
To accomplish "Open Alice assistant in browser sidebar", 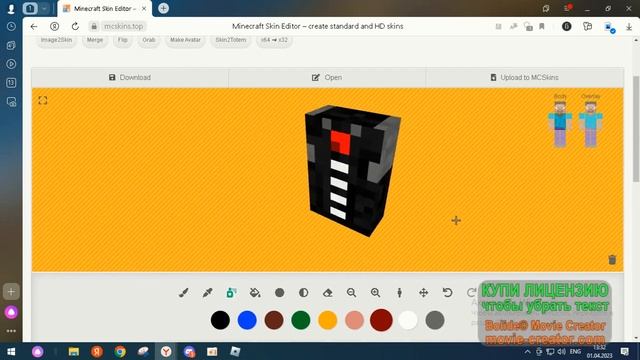I will [11, 312].
